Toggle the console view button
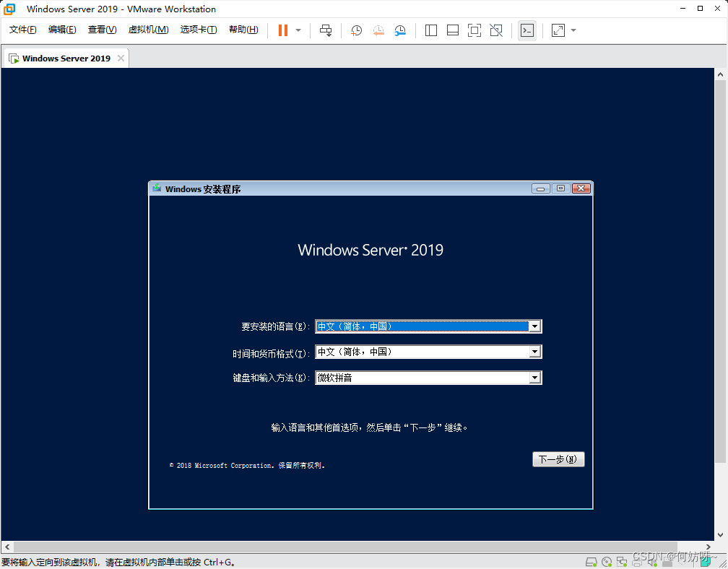Image resolution: width=728 pixels, height=569 pixels. 527,30
